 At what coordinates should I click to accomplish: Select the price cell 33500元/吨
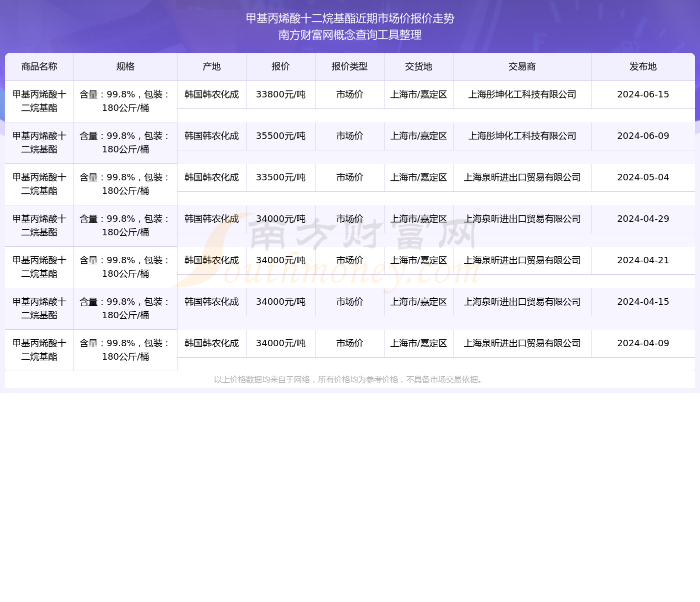point(280,177)
